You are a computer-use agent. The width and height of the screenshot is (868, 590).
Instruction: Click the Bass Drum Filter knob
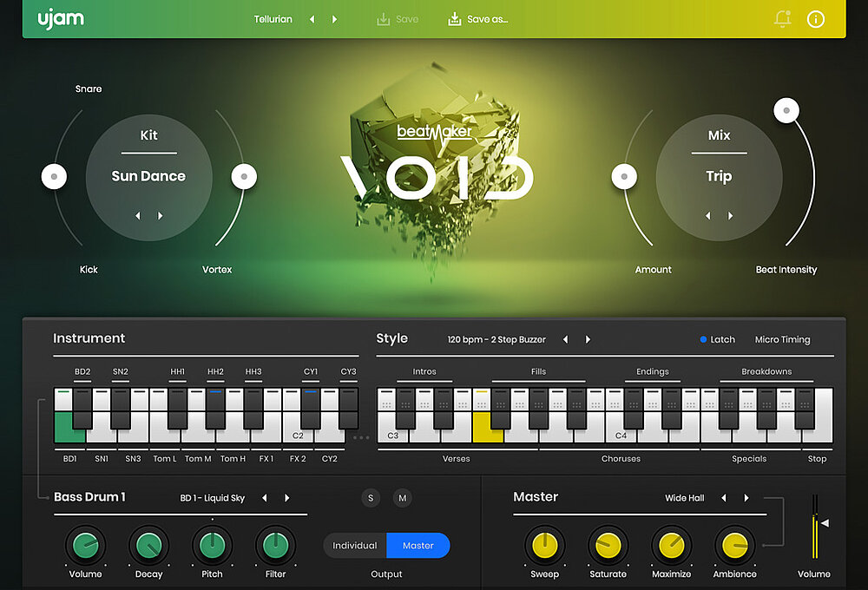(275, 546)
